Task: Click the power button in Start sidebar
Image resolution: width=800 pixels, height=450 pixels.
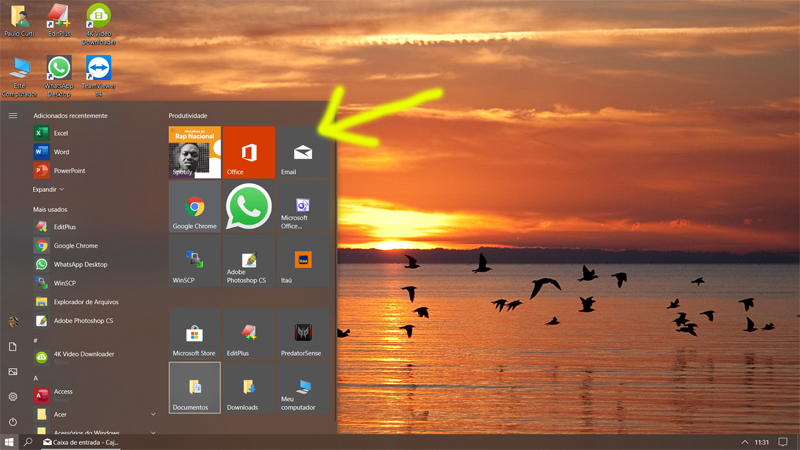Action: click(13, 422)
